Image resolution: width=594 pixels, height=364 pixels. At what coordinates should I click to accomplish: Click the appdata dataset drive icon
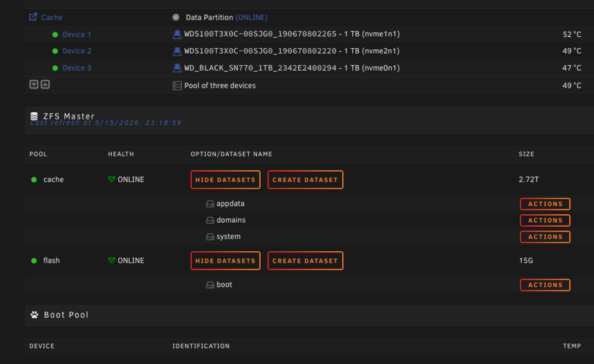coord(210,204)
